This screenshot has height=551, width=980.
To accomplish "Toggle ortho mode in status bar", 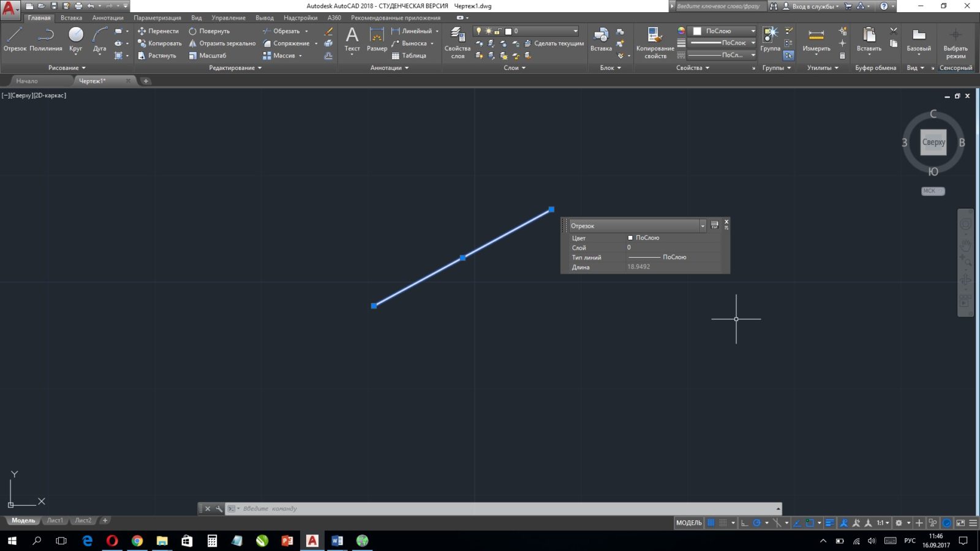I will point(744,523).
